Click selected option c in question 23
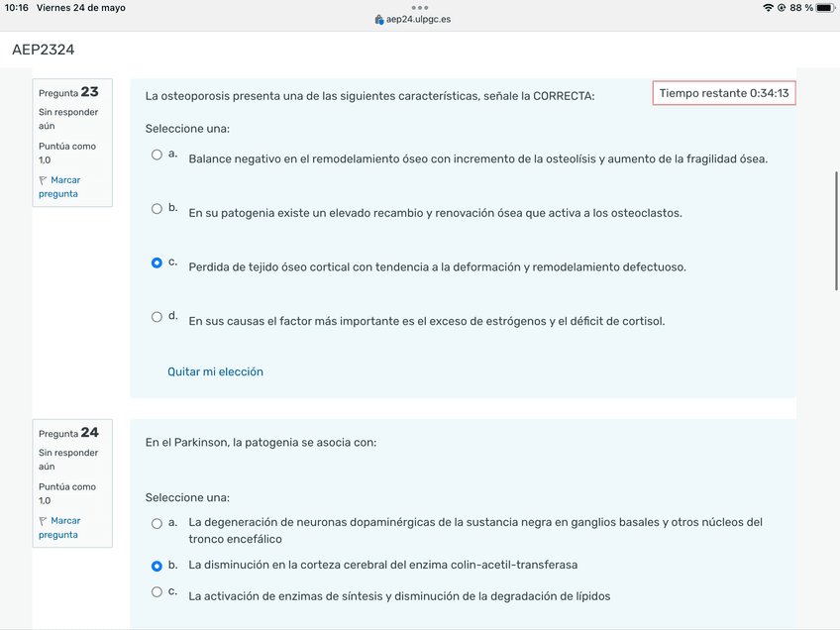 (157, 263)
